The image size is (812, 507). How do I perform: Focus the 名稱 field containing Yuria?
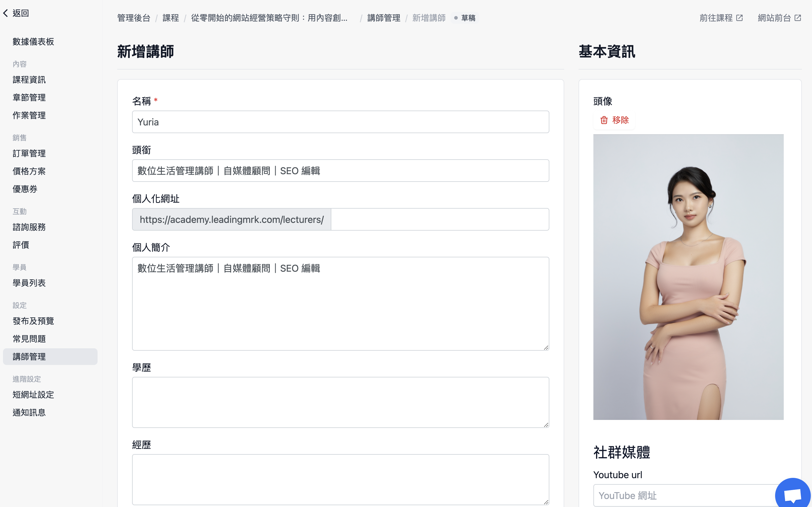tap(341, 122)
